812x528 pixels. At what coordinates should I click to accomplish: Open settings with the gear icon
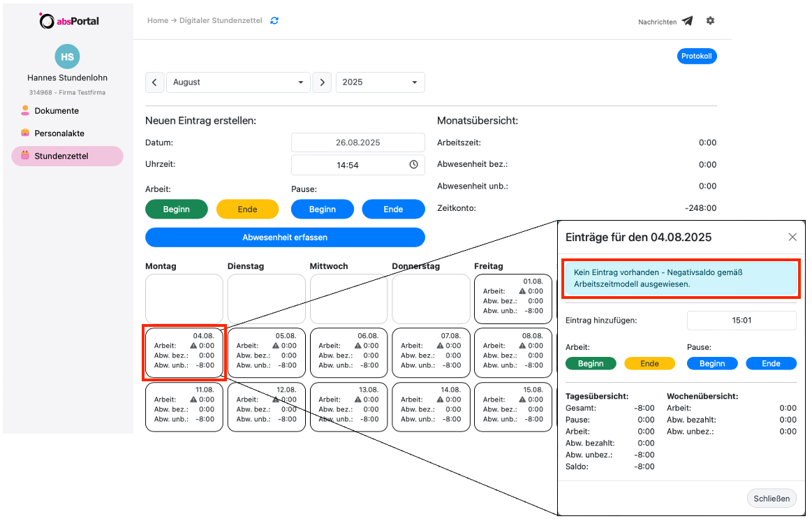click(710, 21)
